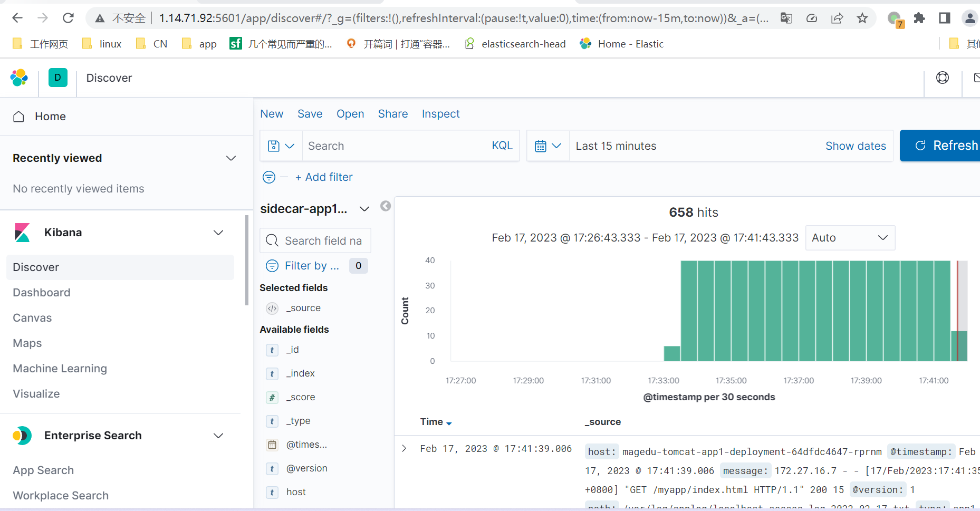This screenshot has height=511, width=980.
Task: Open the date quick menu calendar
Action: pyautogui.click(x=548, y=146)
